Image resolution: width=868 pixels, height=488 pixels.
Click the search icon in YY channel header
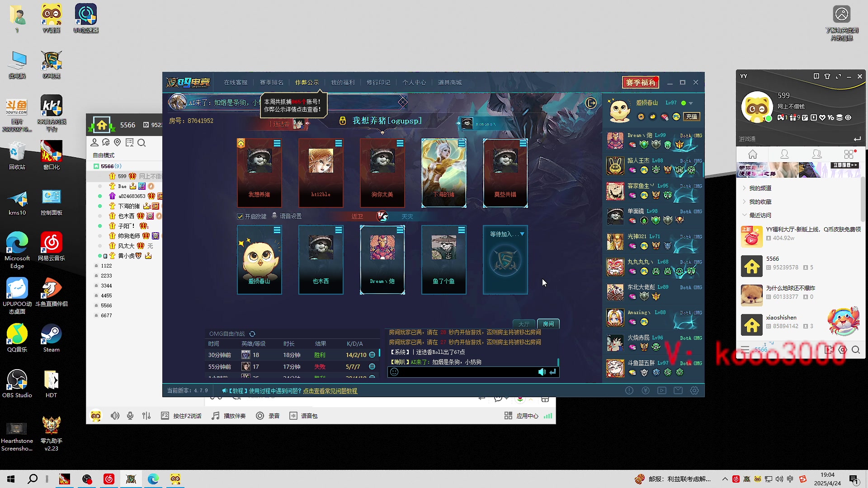pos(142,143)
